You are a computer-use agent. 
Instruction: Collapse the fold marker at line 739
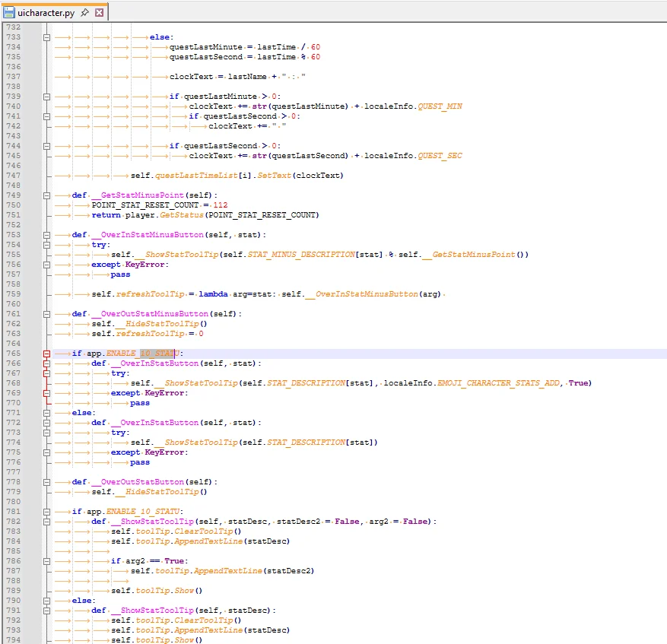pos(47,97)
